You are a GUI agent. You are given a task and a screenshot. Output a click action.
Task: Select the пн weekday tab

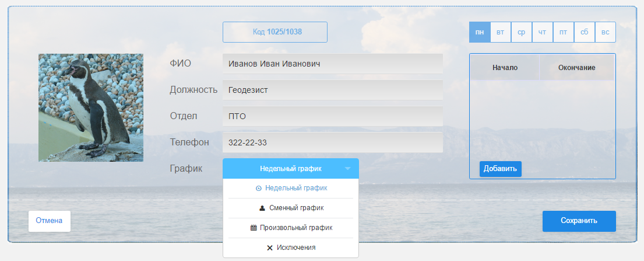click(480, 32)
